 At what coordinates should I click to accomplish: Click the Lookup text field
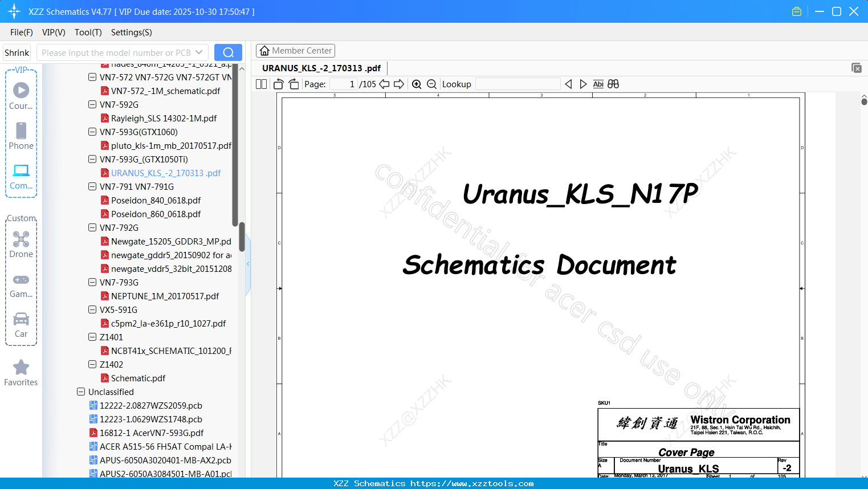[x=517, y=84]
